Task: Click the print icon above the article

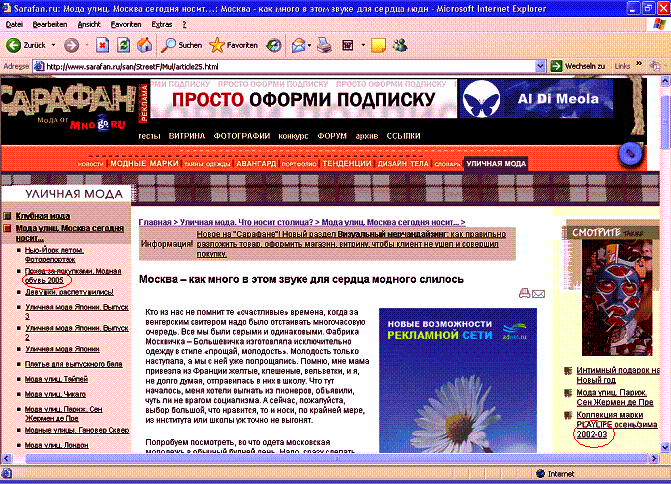Action: (x=524, y=293)
